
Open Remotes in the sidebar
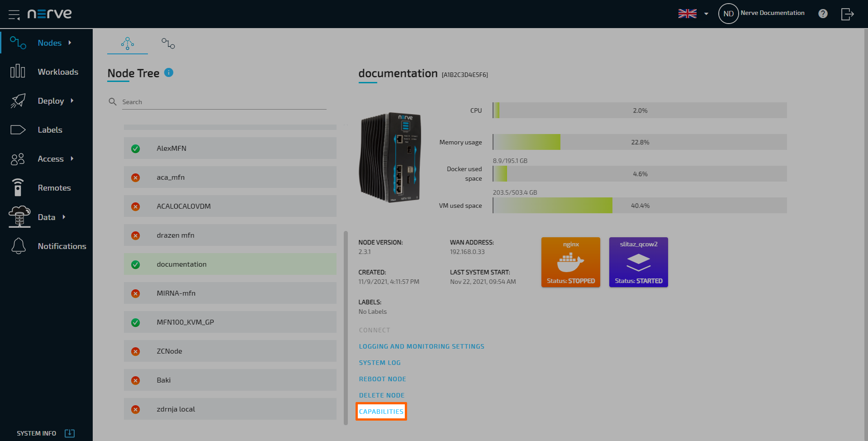54,188
